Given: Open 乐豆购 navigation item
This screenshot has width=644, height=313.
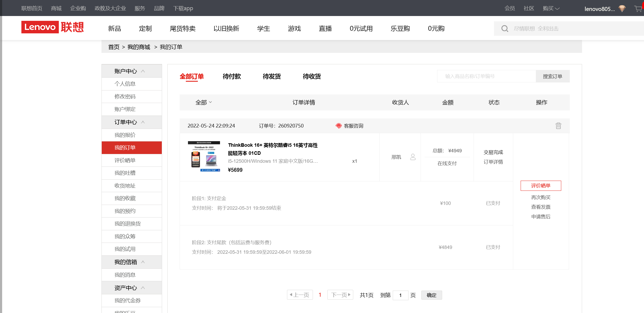Looking at the screenshot, I should coord(400,29).
